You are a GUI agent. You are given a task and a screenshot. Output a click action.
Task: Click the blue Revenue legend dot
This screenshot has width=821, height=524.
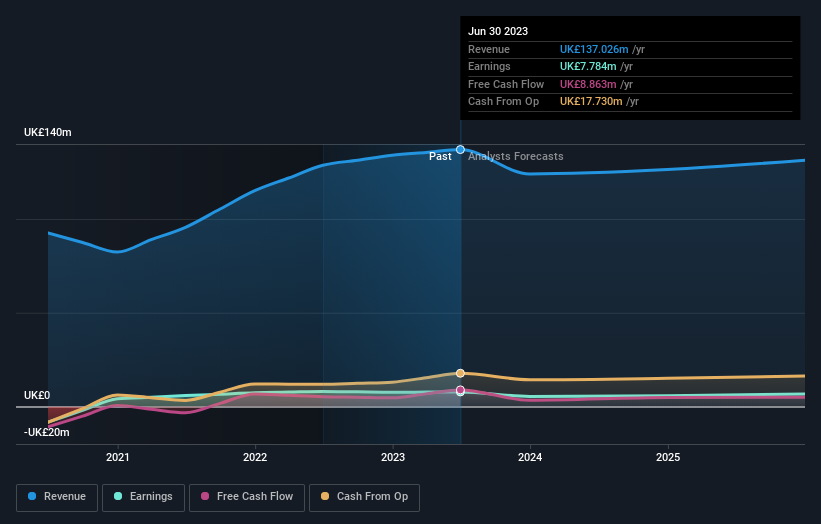[x=32, y=496]
